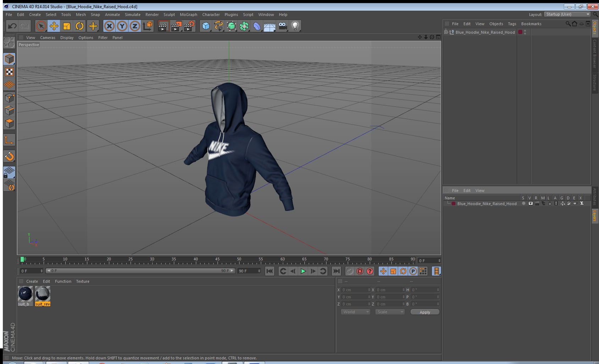Screen dimensions: 599x364
Task: Activate the Live Selection tool
Action: coord(41,26)
